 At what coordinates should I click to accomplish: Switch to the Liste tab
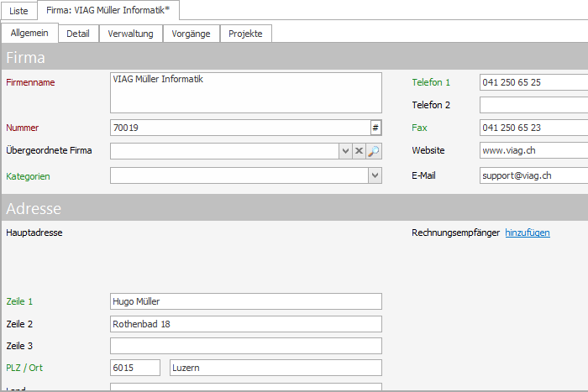18,11
